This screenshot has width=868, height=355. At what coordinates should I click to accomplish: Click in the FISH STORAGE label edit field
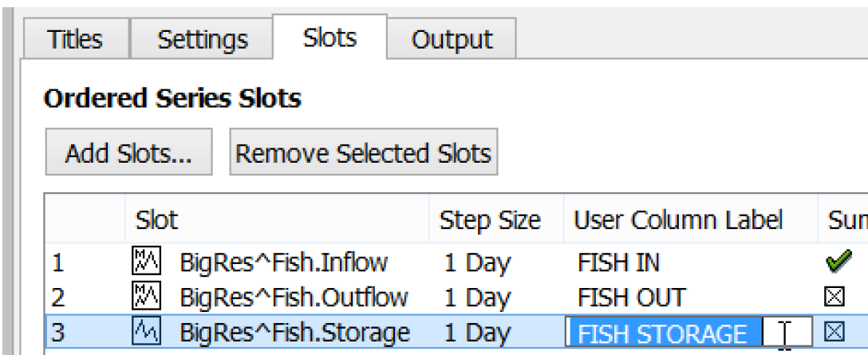click(x=688, y=333)
